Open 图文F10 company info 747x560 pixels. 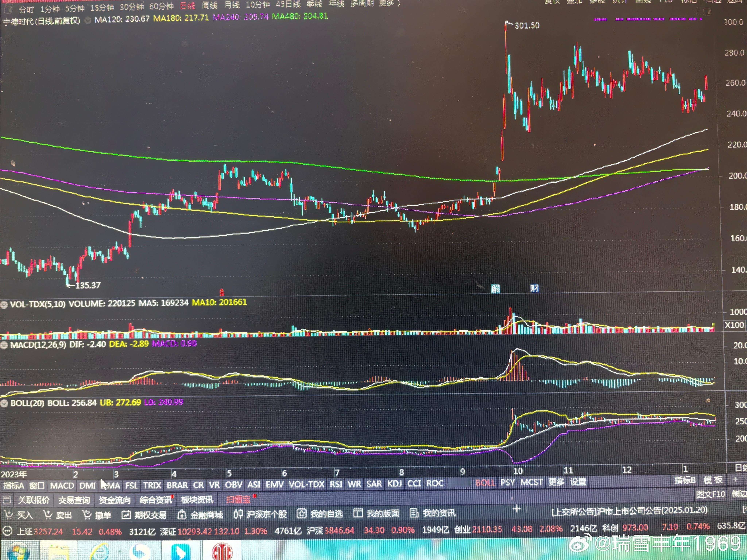click(x=710, y=494)
